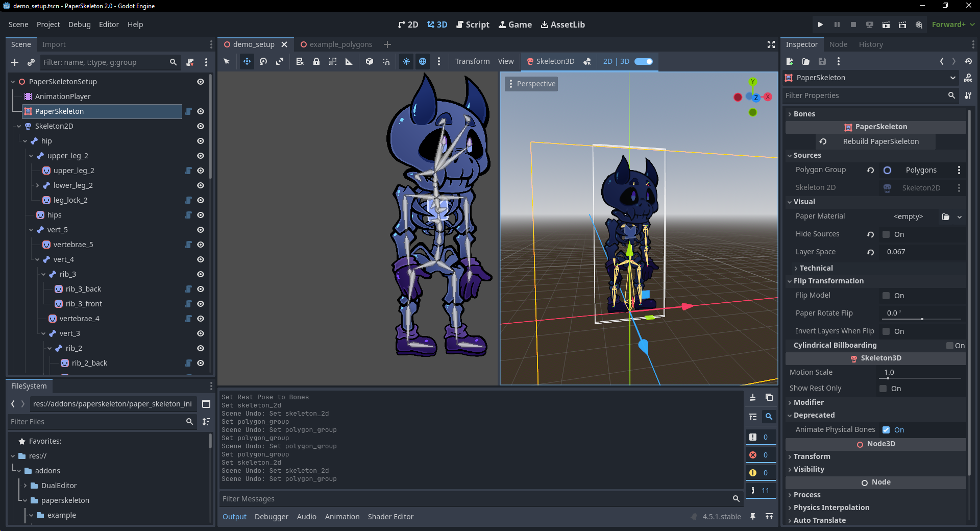Run the project with the play button
Viewport: 980px width, 531px height.
[820, 25]
